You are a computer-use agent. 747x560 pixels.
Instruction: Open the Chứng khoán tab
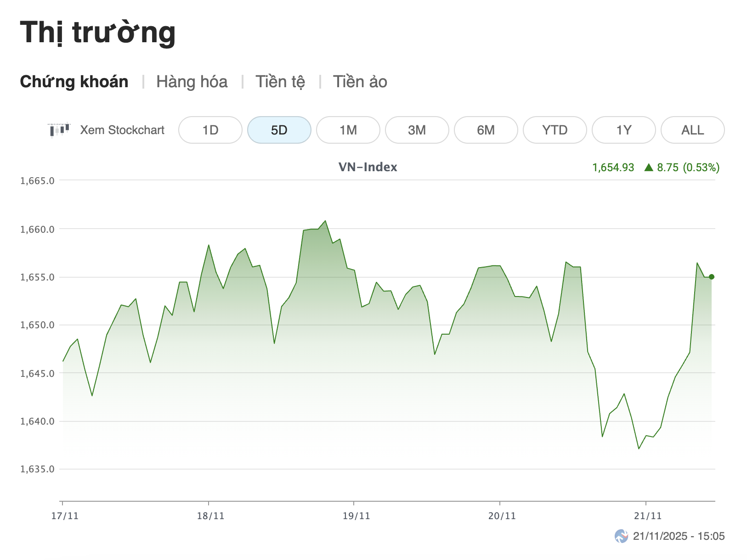pos(74,82)
